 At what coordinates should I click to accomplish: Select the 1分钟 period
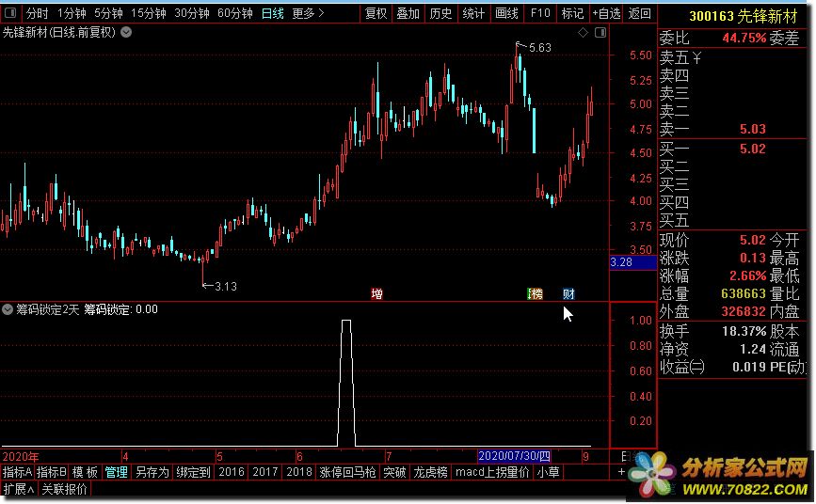(72, 13)
